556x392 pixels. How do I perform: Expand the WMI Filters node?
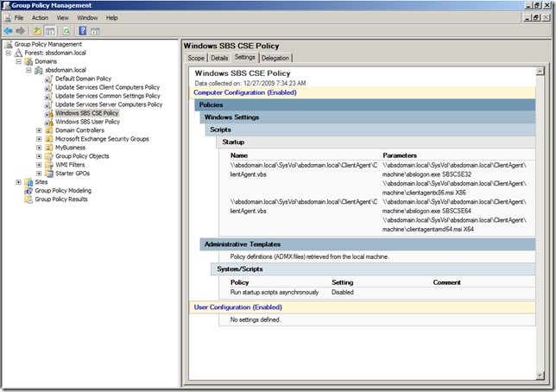click(39, 165)
